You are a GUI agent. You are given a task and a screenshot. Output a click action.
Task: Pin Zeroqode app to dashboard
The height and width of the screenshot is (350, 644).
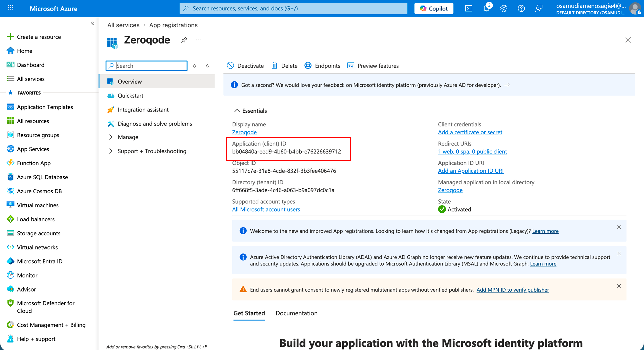coord(184,40)
